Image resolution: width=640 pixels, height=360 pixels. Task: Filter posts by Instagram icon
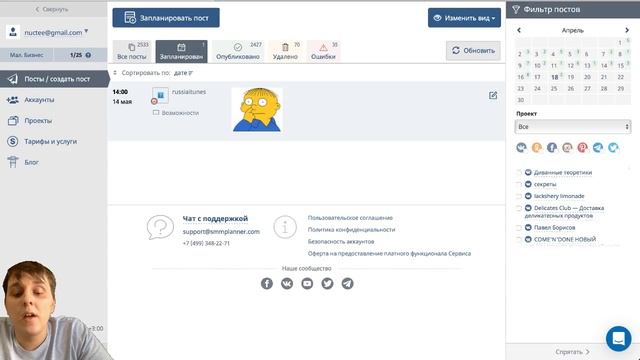point(567,147)
